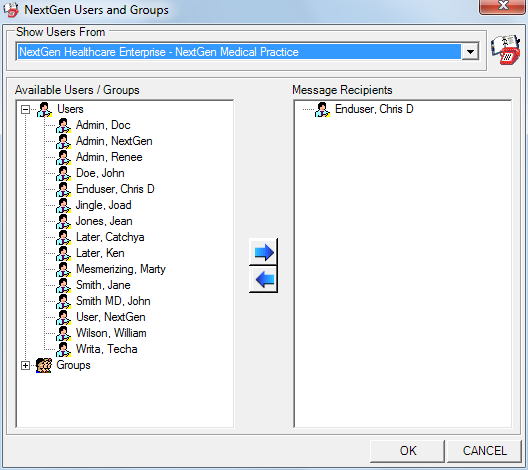The image size is (528, 470).
Task: Click the CANCEL button
Action: coord(485,451)
